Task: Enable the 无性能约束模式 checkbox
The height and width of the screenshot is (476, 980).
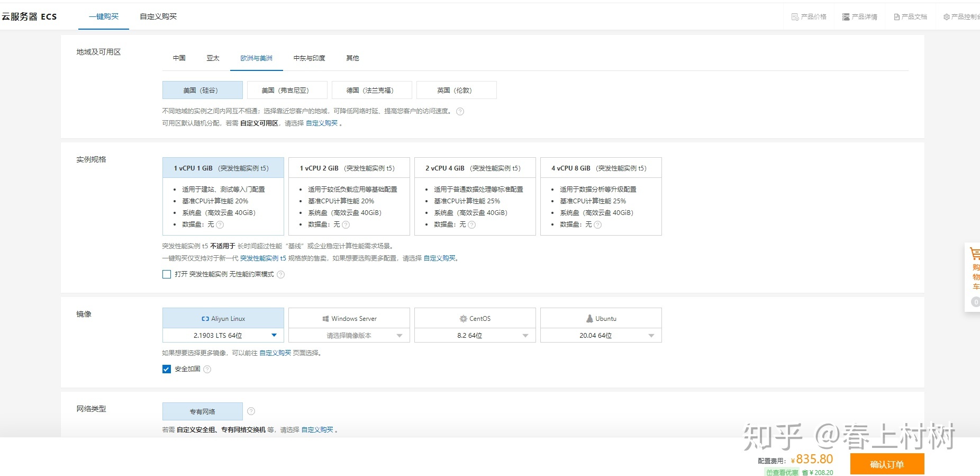Action: 167,274
